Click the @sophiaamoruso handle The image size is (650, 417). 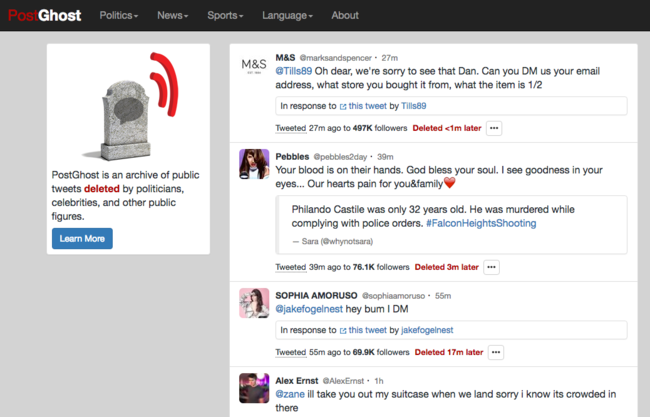393,296
